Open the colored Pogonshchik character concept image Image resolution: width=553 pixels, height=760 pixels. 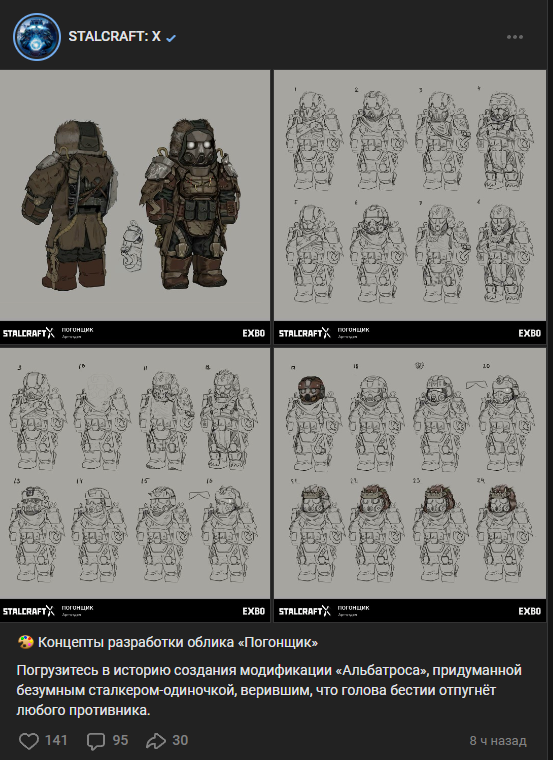tap(135, 207)
